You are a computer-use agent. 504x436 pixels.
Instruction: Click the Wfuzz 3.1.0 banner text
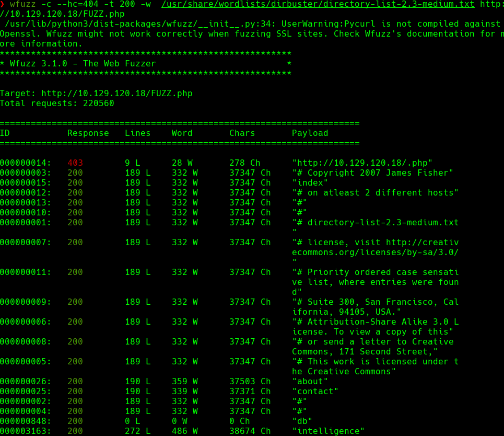coord(78,63)
